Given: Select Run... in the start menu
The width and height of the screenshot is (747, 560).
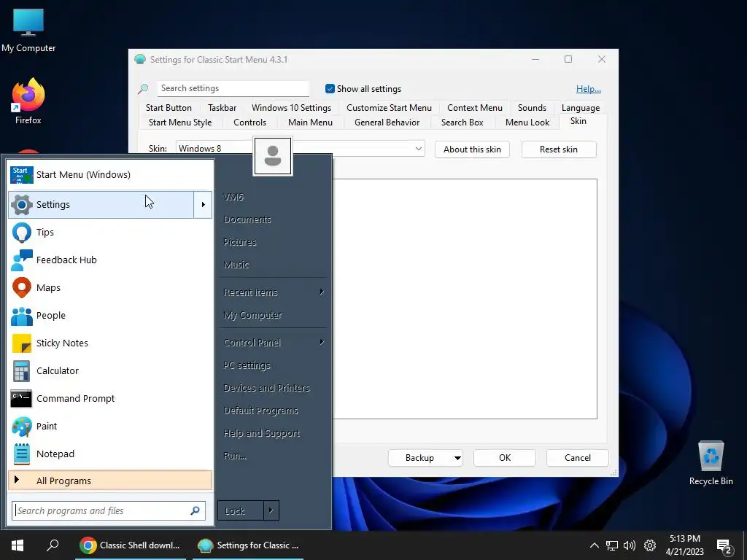Looking at the screenshot, I should [274, 456].
